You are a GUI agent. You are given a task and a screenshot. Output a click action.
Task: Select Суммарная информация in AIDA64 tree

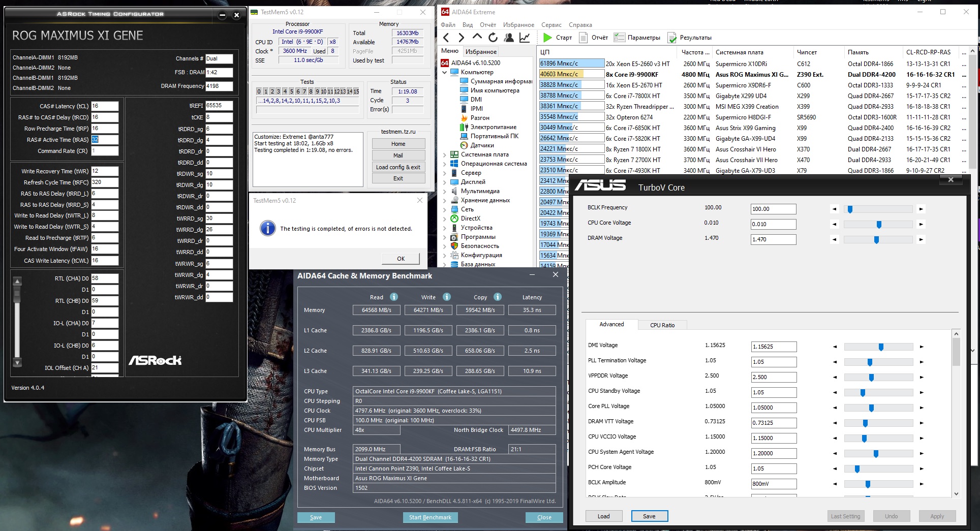pyautogui.click(x=497, y=81)
